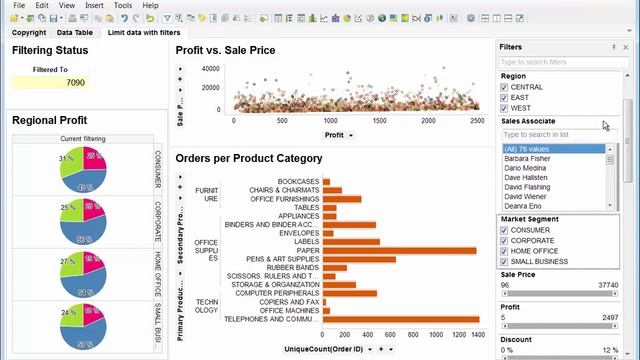640x360 pixels.
Task: Uncheck the CENTRAL region checkbox
Action: (504, 87)
